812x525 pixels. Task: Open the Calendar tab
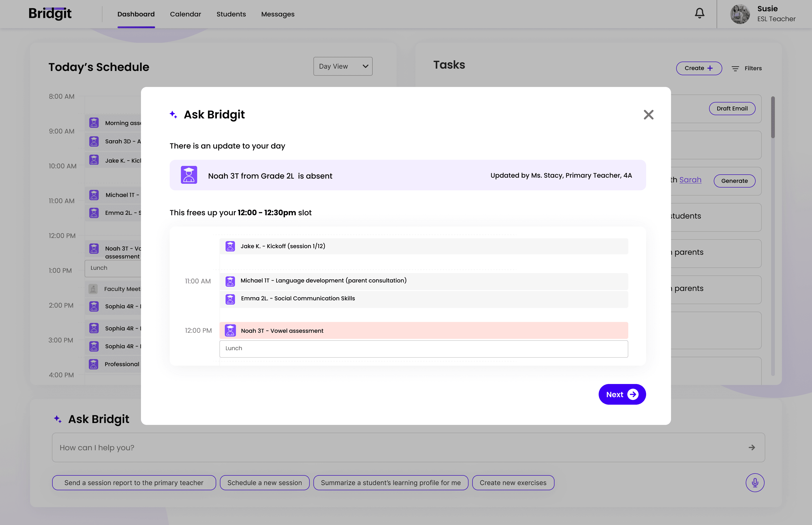(x=185, y=14)
